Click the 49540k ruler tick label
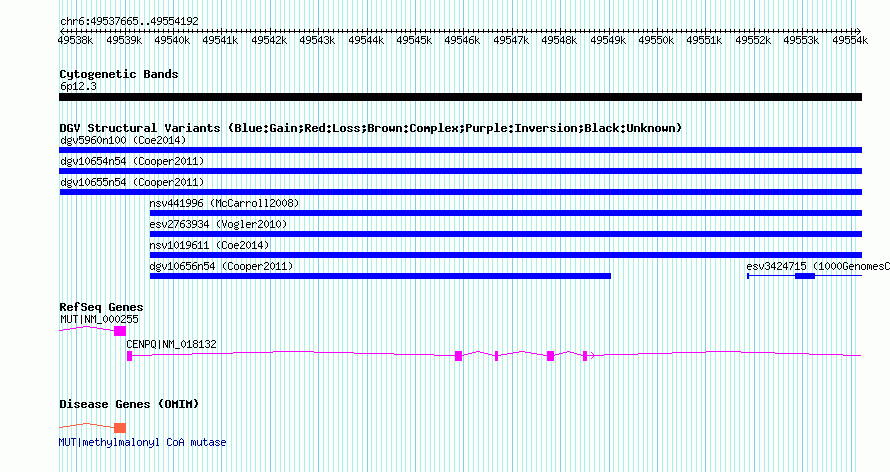This screenshot has height=472, width=890. pyautogui.click(x=172, y=40)
